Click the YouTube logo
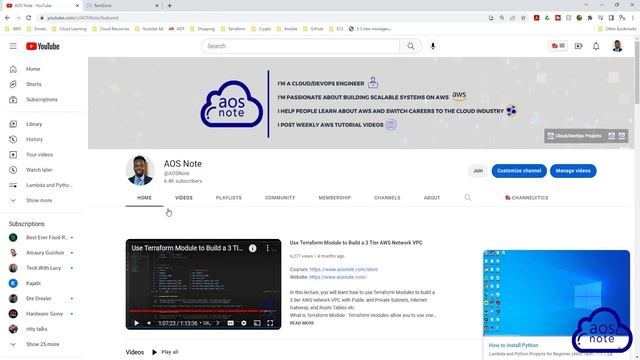 coord(43,46)
